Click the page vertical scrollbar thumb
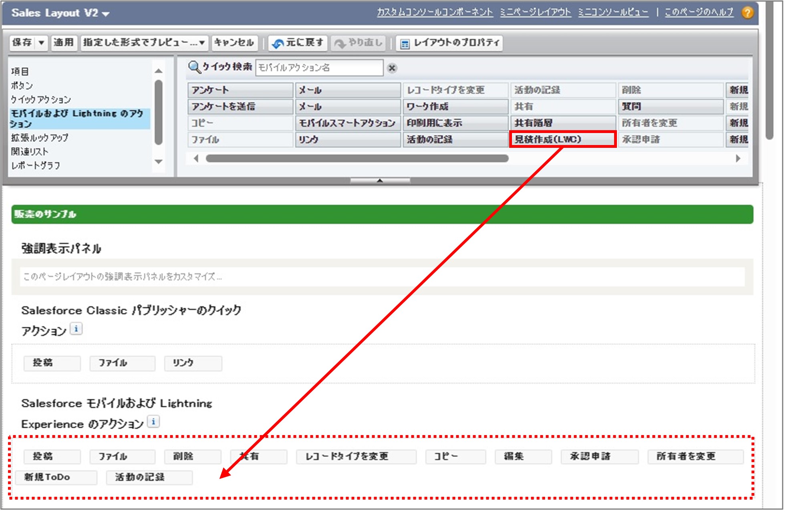 tap(769, 70)
